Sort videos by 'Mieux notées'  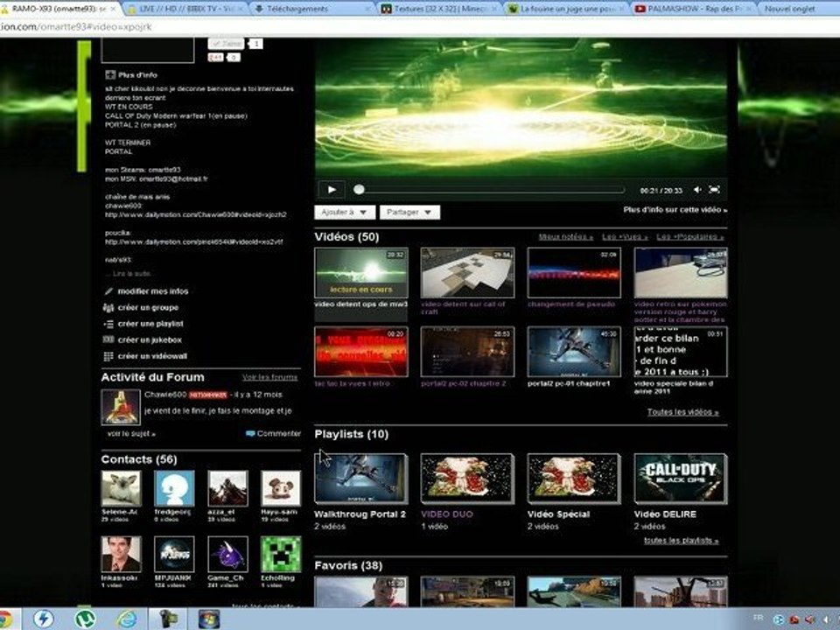pos(566,237)
